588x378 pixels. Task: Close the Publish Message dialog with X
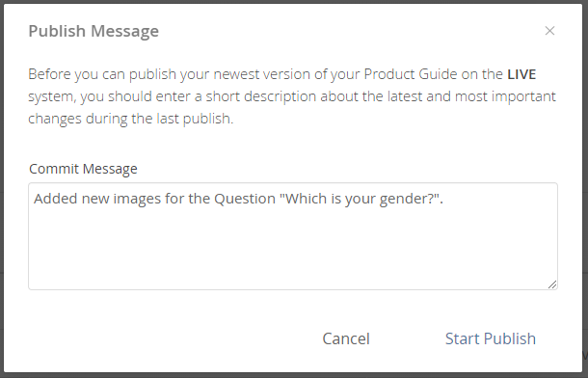coord(549,31)
